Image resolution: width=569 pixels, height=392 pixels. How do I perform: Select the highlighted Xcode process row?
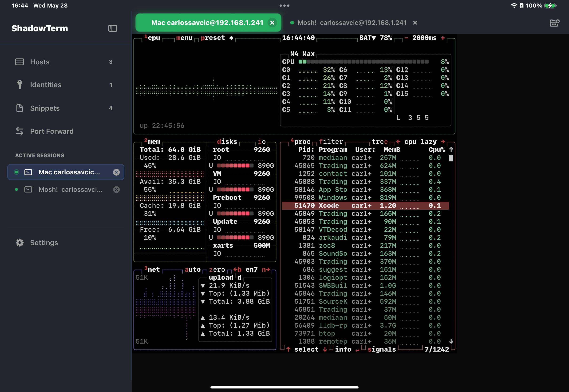coord(366,206)
